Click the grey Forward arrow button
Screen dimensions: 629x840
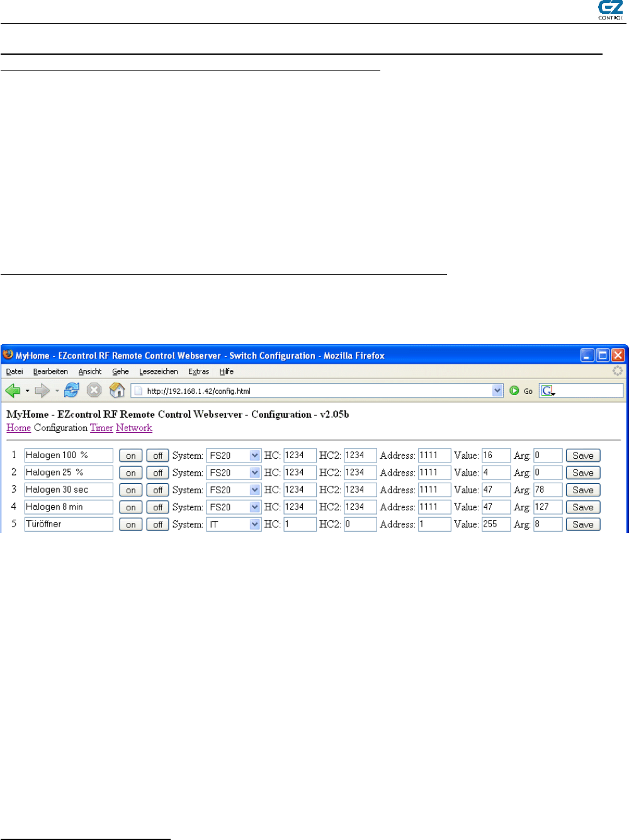point(42,391)
